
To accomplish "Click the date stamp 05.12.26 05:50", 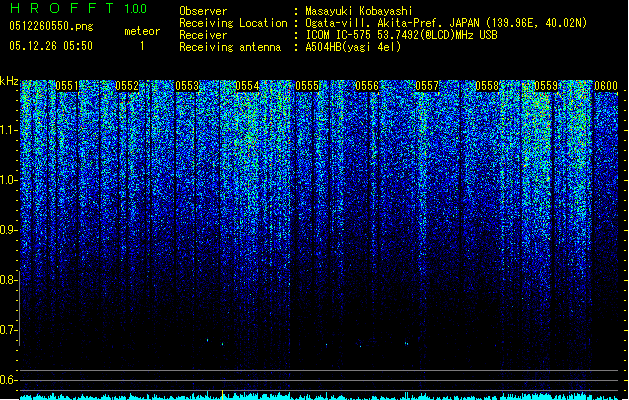I will coord(51,46).
